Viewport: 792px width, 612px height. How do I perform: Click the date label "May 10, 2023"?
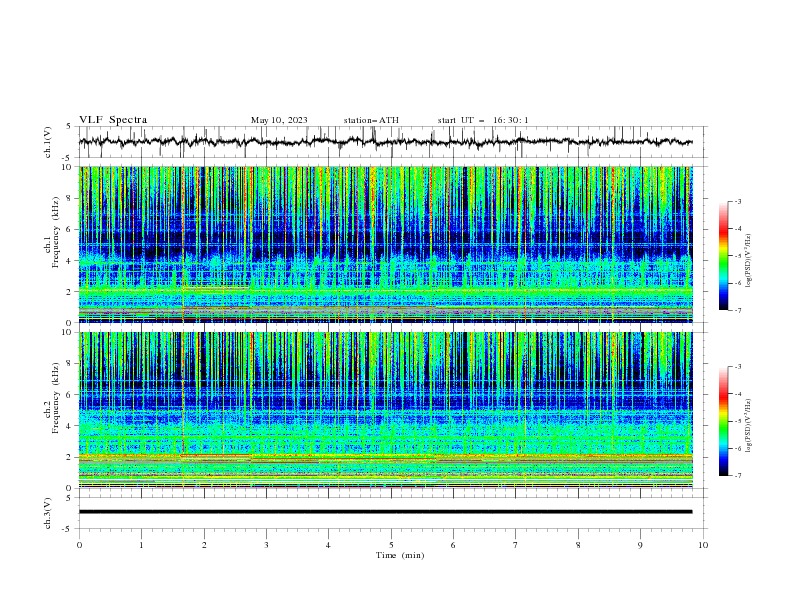pyautogui.click(x=279, y=120)
